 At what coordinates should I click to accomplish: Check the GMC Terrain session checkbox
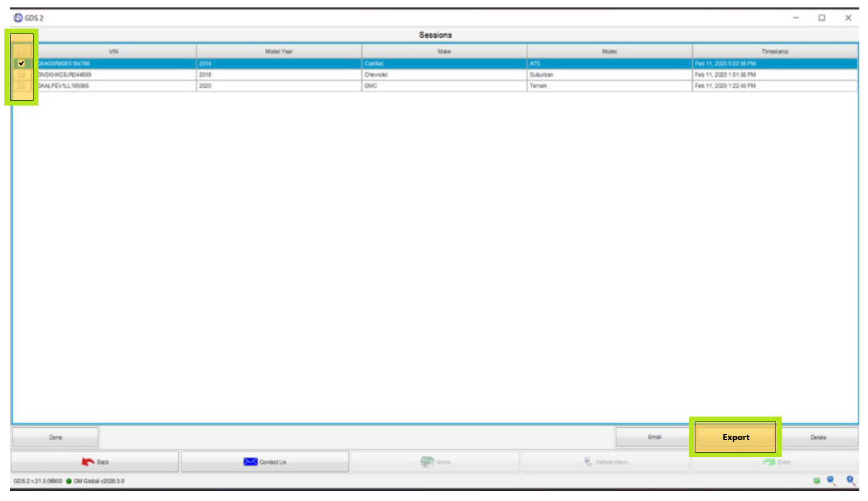[x=22, y=86]
